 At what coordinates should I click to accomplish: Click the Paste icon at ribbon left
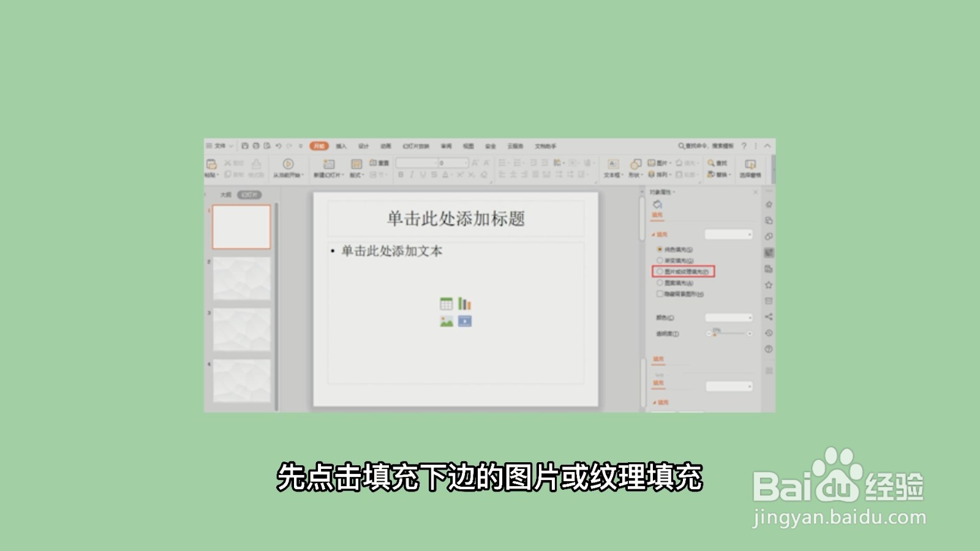211,165
